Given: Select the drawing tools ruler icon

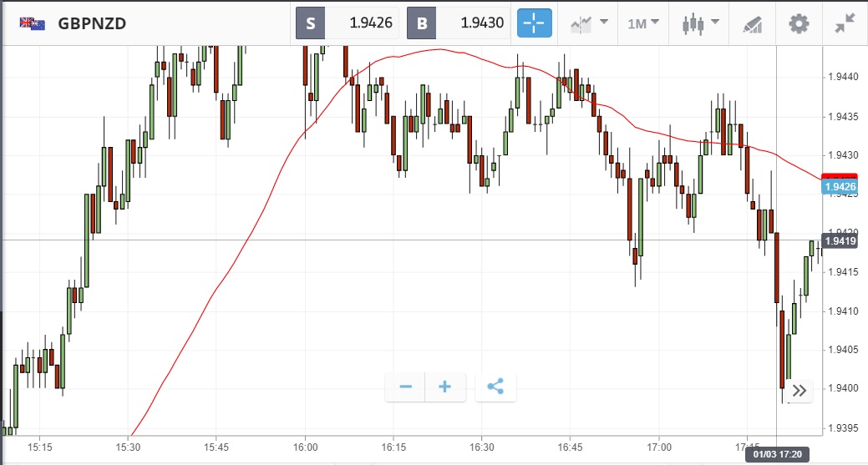Looking at the screenshot, I should (752, 23).
